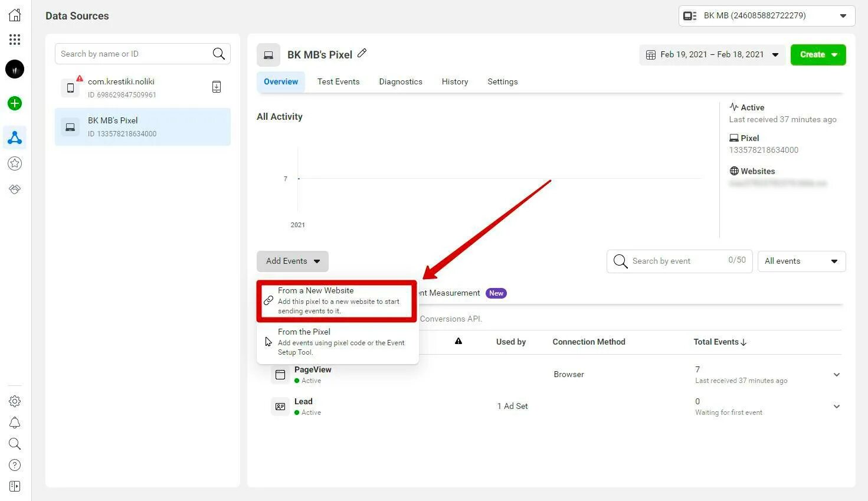
Task: Click the Lead event card icon
Action: 280,407
